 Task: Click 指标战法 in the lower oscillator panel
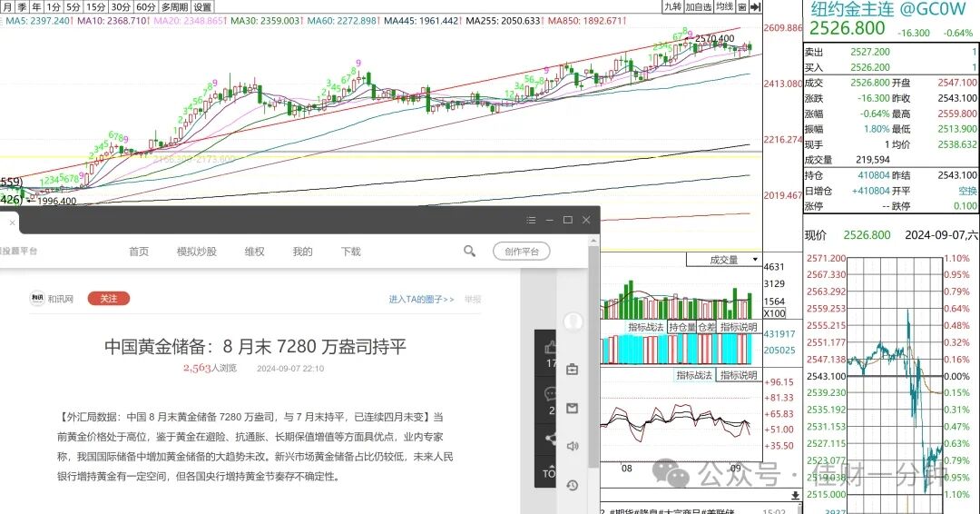point(694,374)
